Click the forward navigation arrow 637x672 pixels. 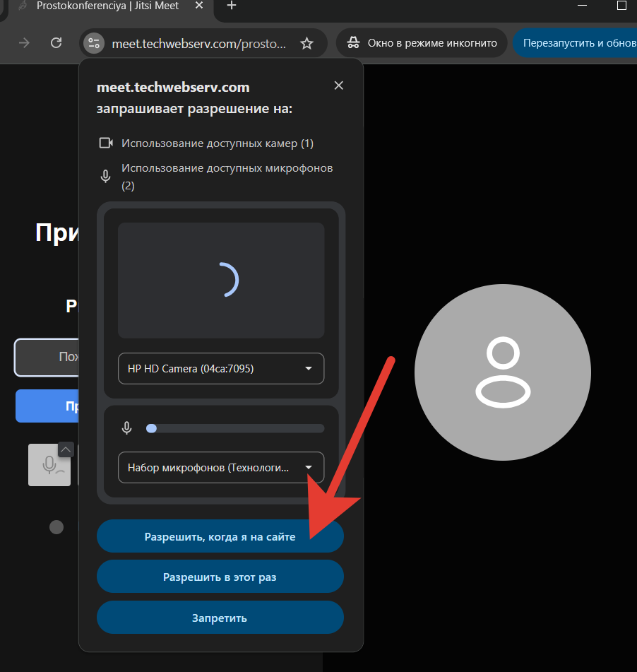[25, 43]
